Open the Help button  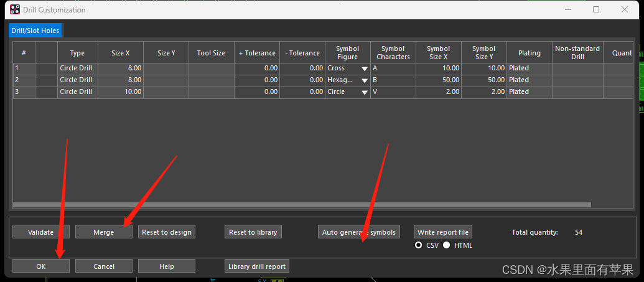tap(166, 266)
